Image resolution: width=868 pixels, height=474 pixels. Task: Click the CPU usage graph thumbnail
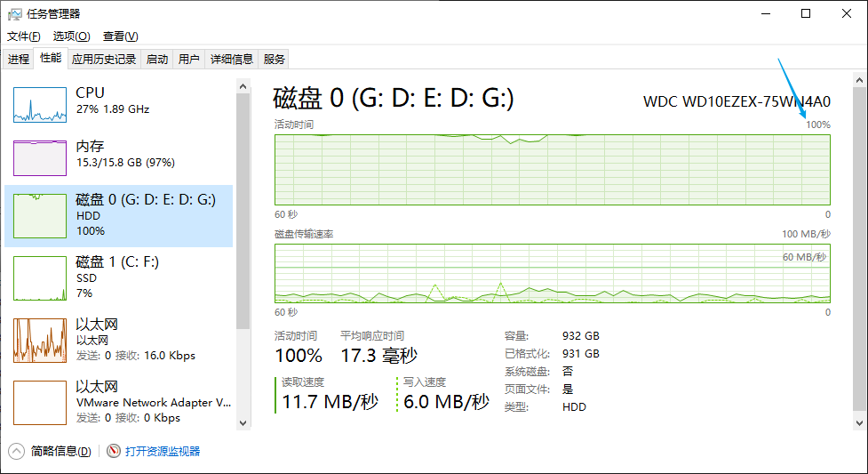(x=40, y=105)
